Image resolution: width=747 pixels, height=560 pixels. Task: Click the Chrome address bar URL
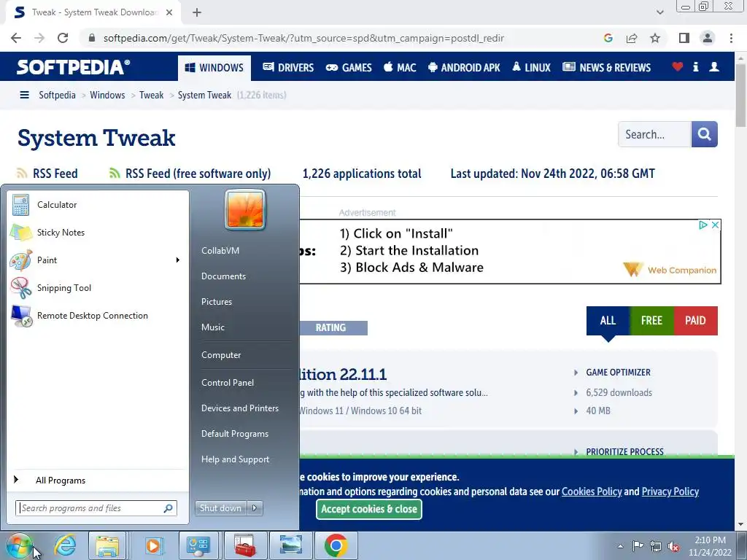click(x=303, y=38)
